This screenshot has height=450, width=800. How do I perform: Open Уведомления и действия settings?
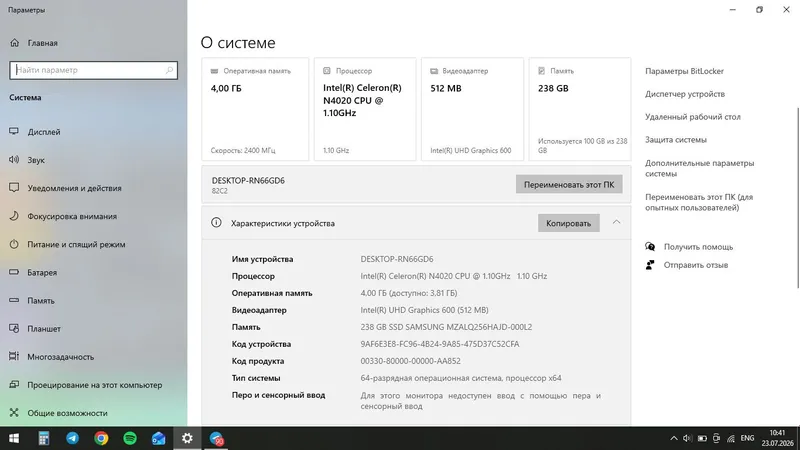(x=65, y=188)
